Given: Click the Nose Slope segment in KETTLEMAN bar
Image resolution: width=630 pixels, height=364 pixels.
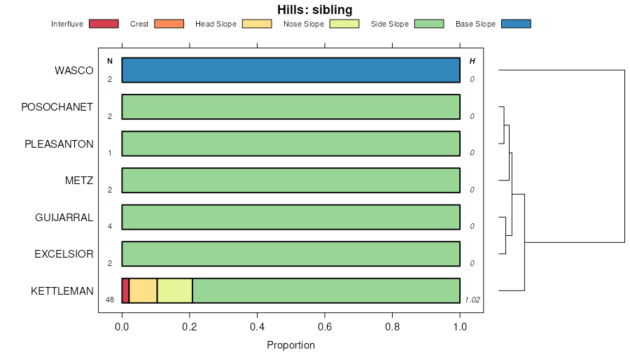Looking at the screenshot, I should click(174, 290).
